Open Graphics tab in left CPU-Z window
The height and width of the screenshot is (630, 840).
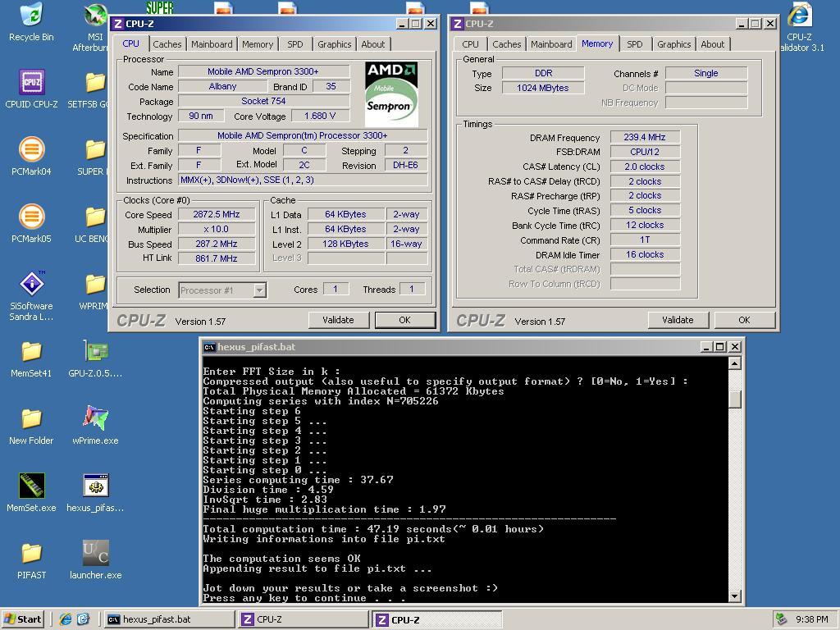335,44
